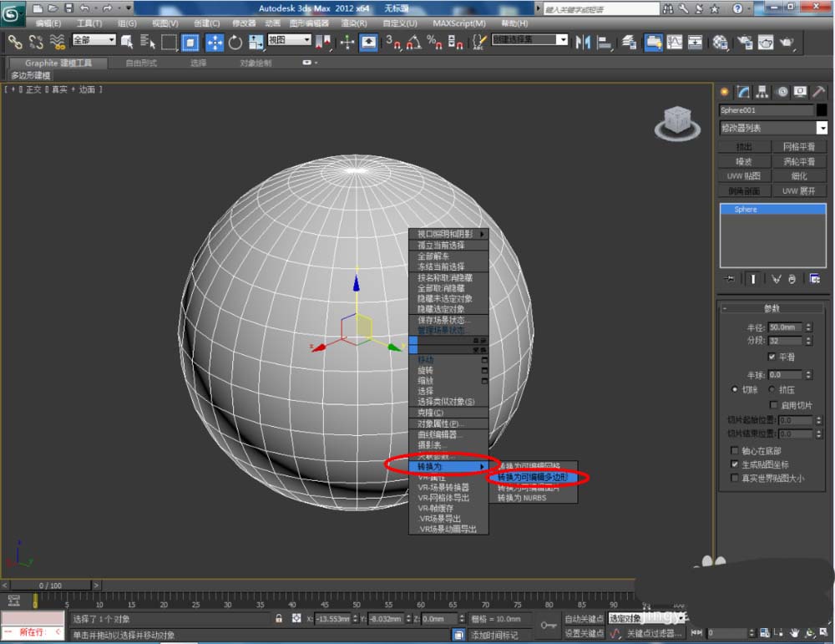Screen dimensions: 835x644
Task: Select the Move tool in main toolbar
Action: [214, 42]
